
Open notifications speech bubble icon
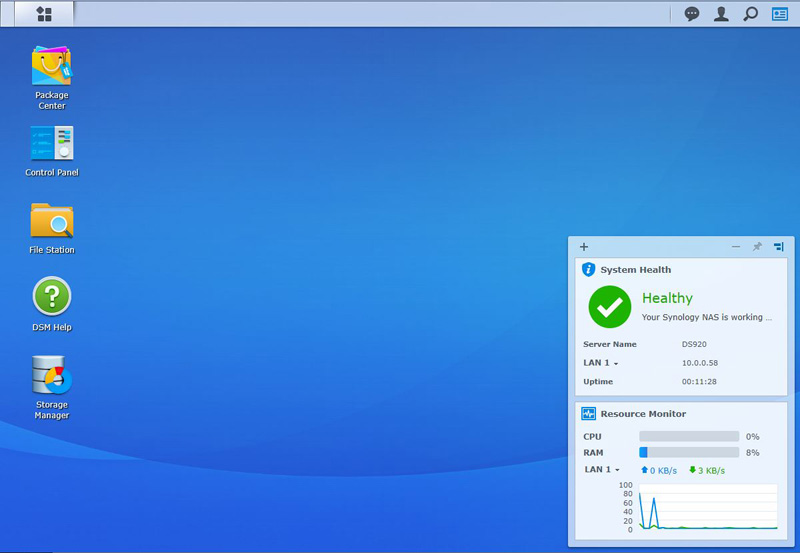point(691,14)
